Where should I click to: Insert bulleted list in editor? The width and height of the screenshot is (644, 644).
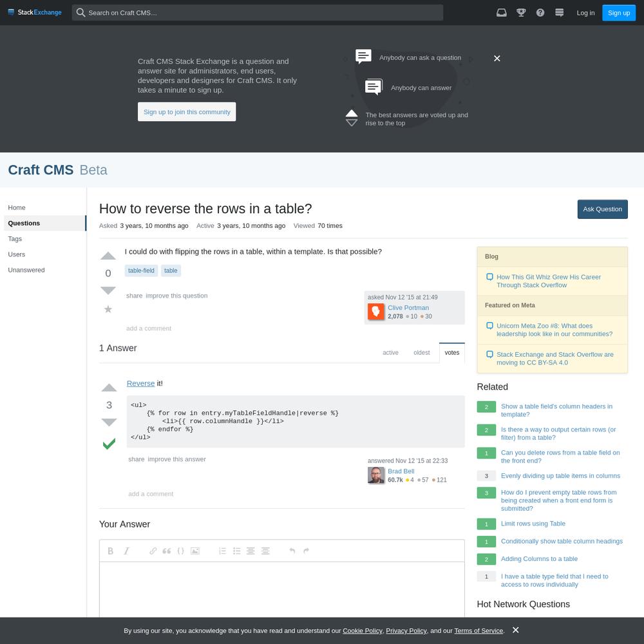click(236, 551)
